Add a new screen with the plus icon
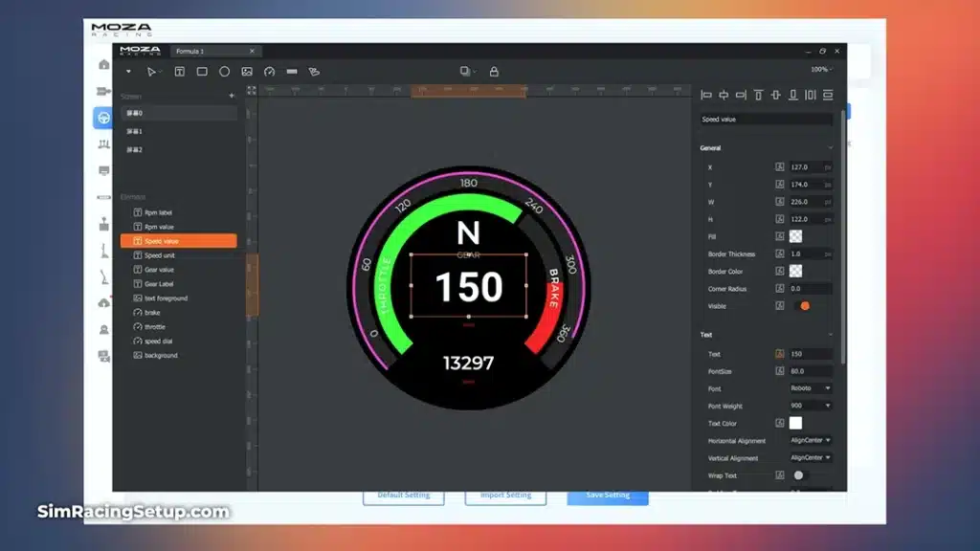This screenshot has width=980, height=551. click(x=232, y=96)
